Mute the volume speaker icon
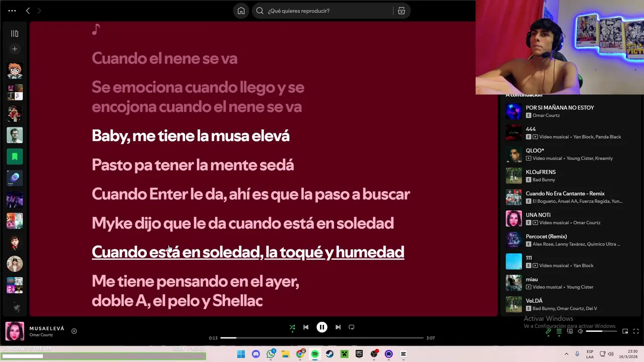Screen dimensions: 644x362 click(581, 331)
